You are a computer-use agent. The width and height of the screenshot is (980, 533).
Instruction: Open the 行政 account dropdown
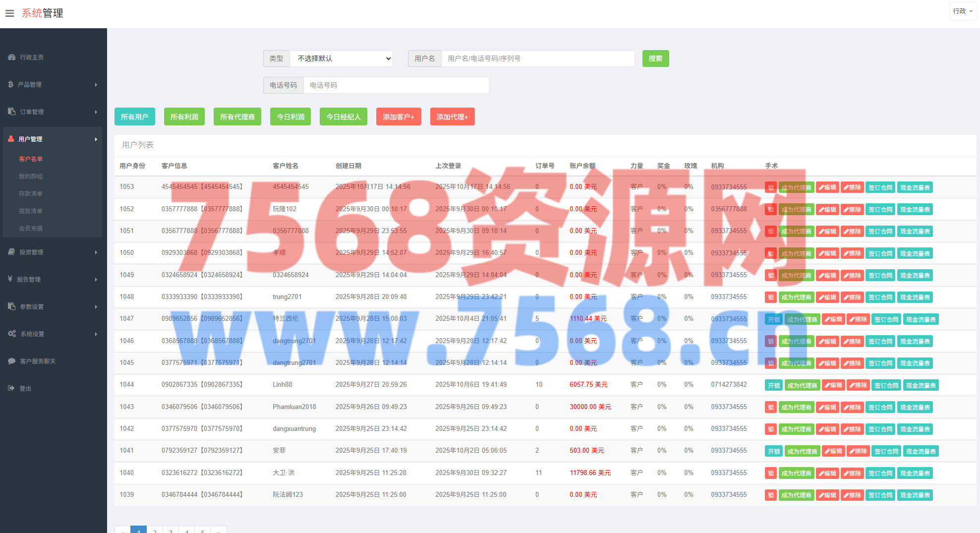pos(962,11)
